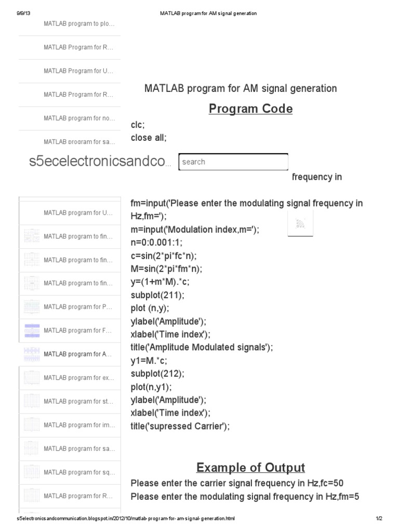Click the RSS feed icon
The height and width of the screenshot is (532, 399).
click(x=300, y=224)
